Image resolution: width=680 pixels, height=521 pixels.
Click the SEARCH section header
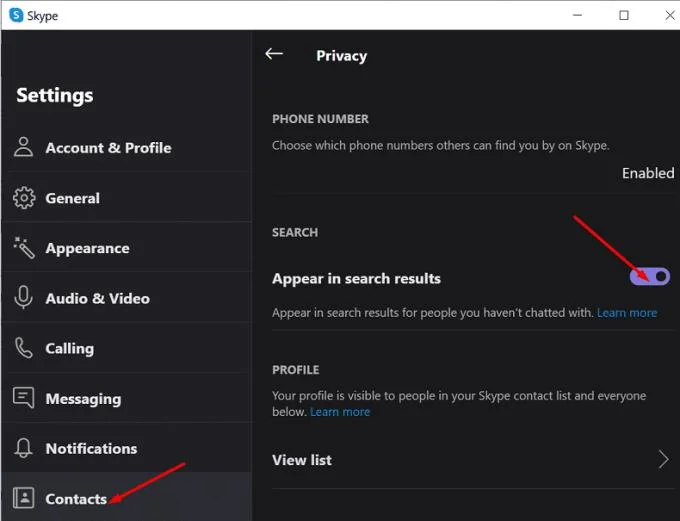[295, 233]
